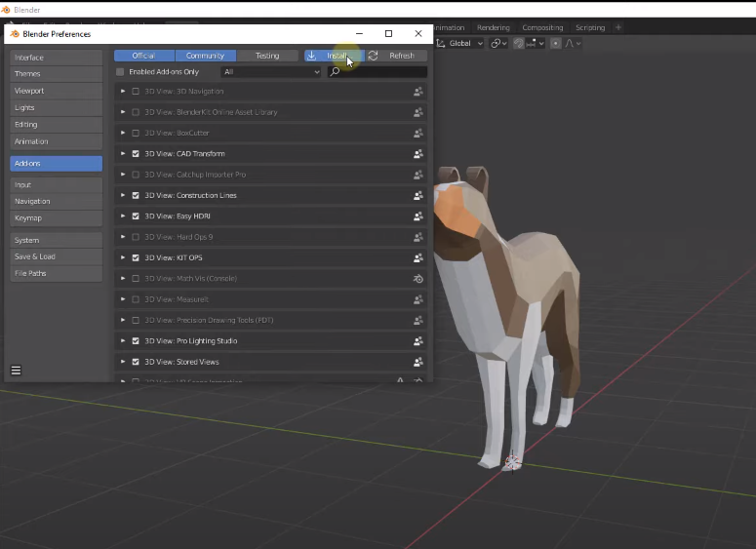
Task: Enable the BlenderKit Online Asset Library checkbox
Action: point(136,112)
